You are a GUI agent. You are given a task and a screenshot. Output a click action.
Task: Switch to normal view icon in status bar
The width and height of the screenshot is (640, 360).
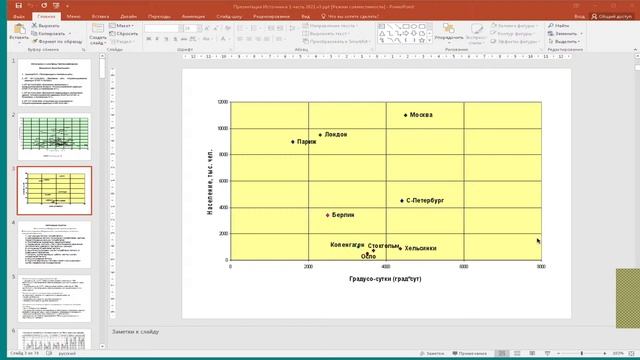502,353
